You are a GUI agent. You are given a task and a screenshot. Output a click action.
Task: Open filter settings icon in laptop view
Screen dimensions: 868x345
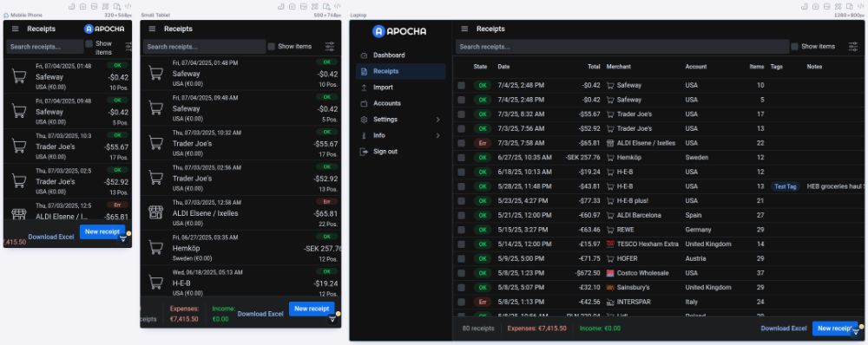coord(852,47)
